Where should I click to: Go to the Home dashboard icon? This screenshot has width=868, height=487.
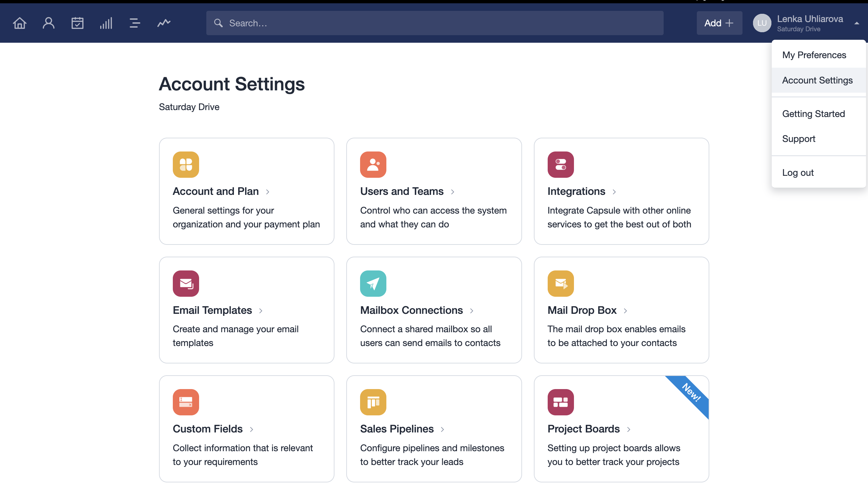19,23
